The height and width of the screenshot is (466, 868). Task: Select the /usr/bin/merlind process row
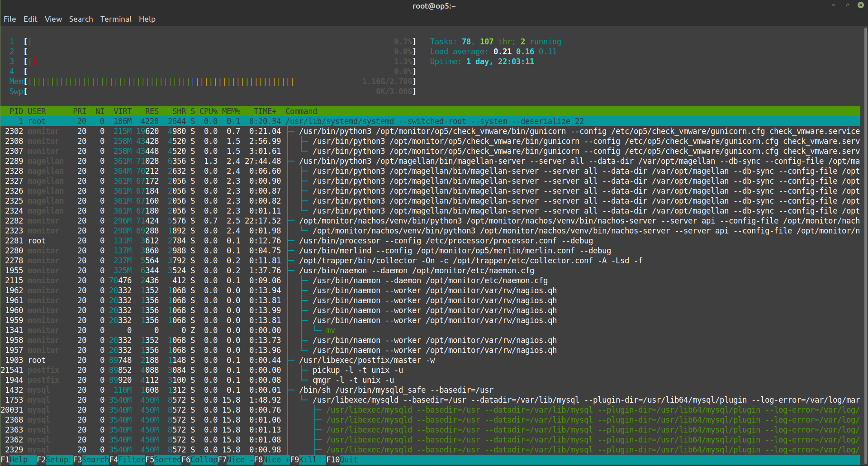click(430, 251)
